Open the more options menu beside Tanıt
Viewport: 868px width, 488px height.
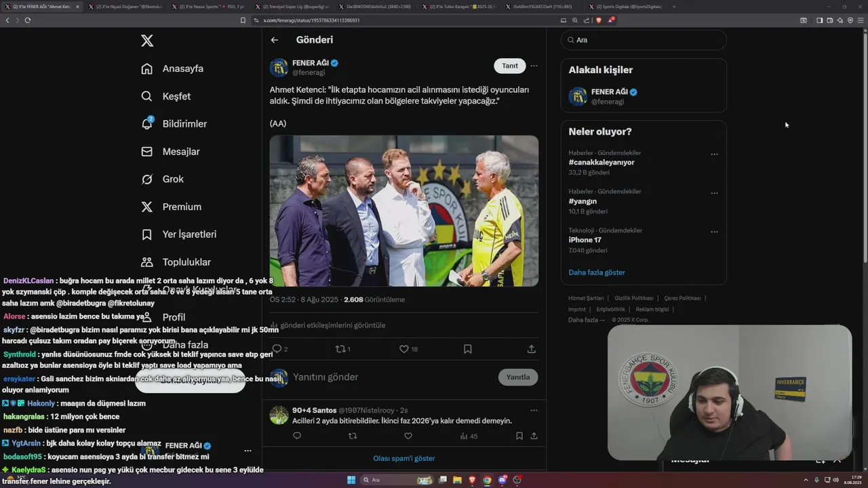[534, 66]
